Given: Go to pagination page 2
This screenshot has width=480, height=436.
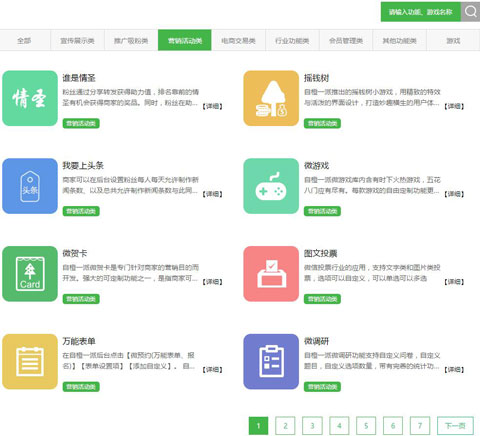Looking at the screenshot, I should 285,426.
